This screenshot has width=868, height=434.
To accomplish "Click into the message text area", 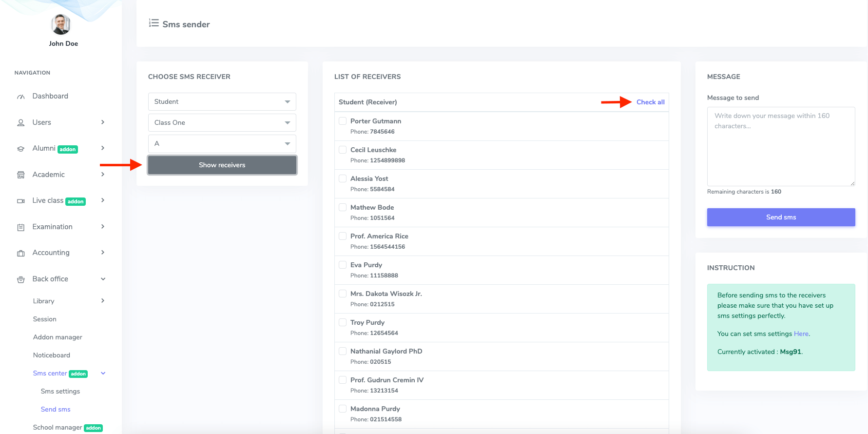I will [781, 146].
